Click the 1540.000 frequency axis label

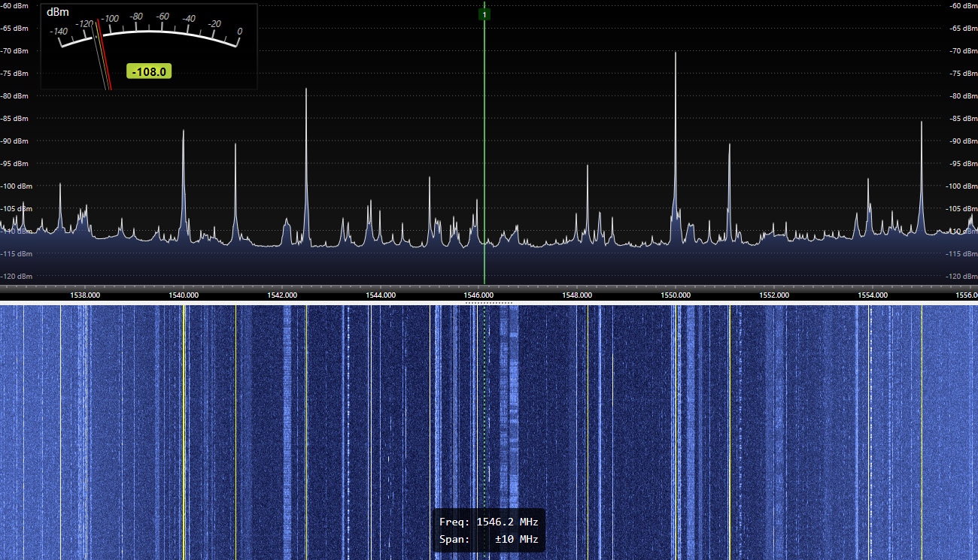pos(184,295)
